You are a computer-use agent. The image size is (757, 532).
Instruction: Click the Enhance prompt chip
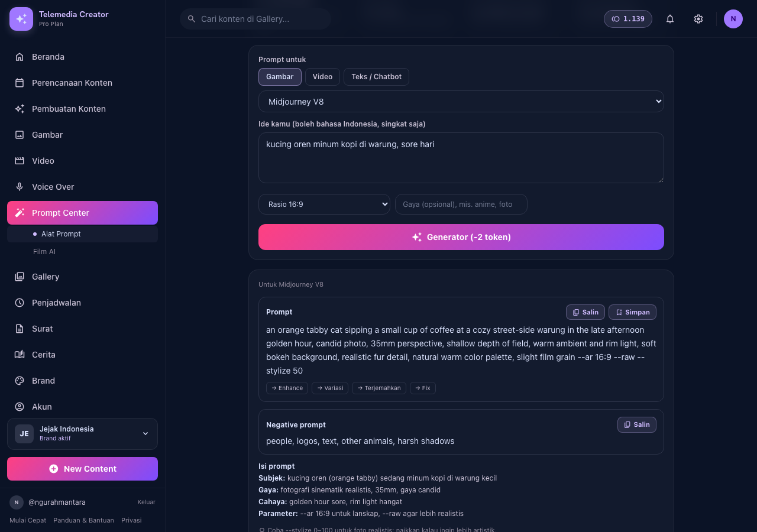287,388
